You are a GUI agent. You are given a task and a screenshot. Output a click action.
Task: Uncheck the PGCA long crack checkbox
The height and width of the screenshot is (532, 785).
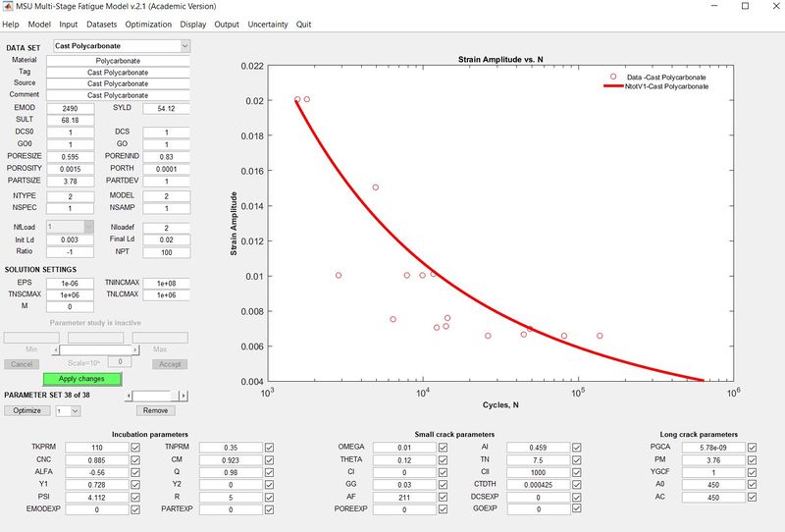[x=752, y=448]
